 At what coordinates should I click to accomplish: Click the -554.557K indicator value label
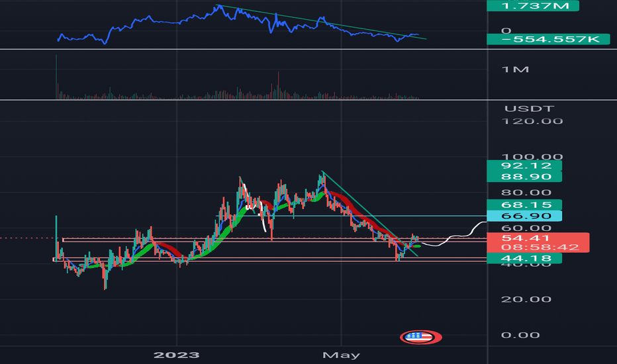(x=548, y=39)
